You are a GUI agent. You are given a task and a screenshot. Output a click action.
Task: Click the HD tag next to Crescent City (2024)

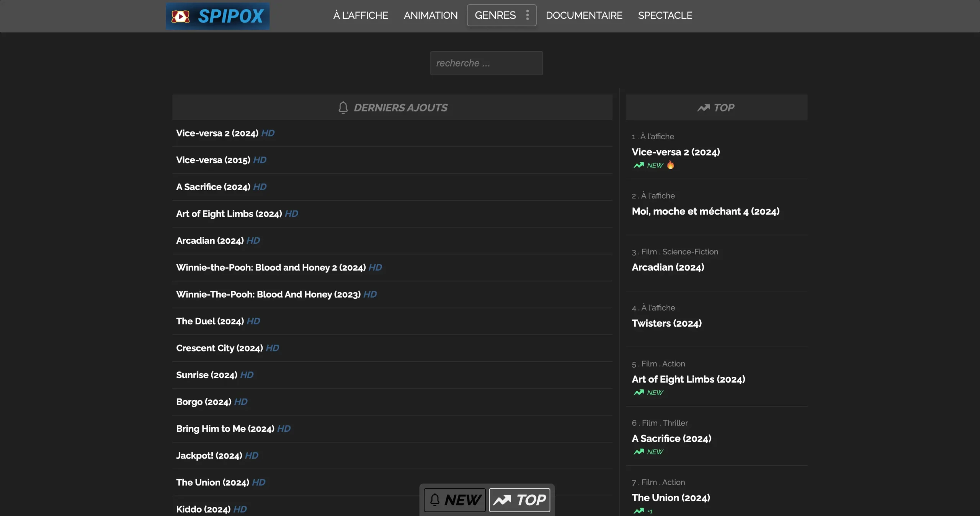(272, 348)
